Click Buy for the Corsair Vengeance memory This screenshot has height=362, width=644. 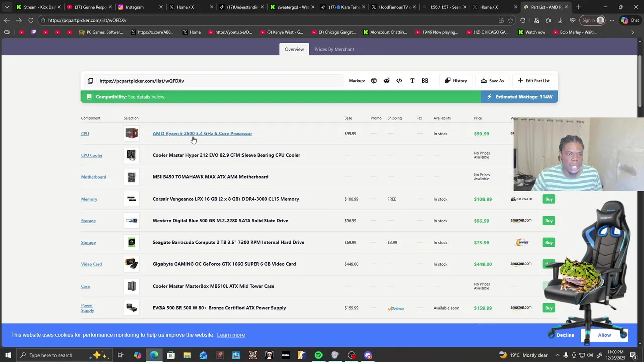coord(549,199)
